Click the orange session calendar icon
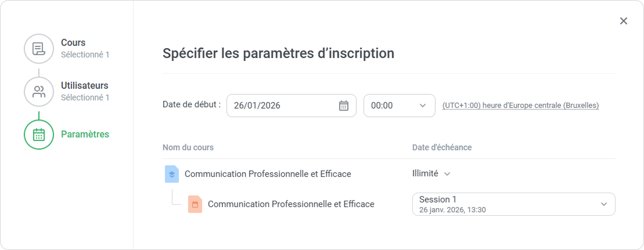Screen dimensions: 644x250 pos(195,204)
